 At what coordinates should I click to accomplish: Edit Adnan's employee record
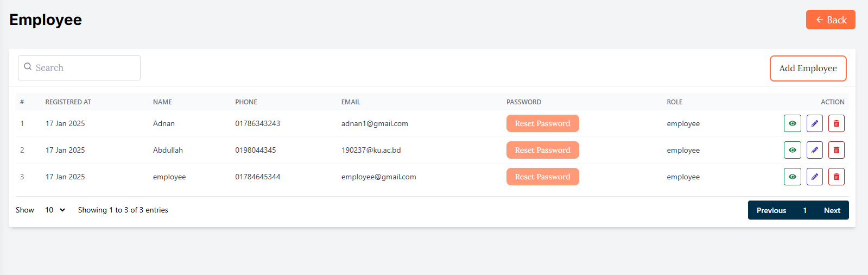814,123
